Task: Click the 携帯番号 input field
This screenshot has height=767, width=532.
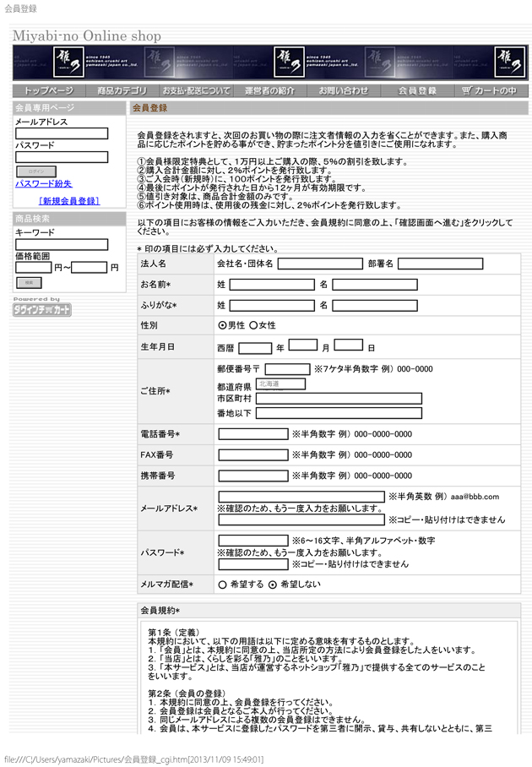Action: click(x=253, y=476)
